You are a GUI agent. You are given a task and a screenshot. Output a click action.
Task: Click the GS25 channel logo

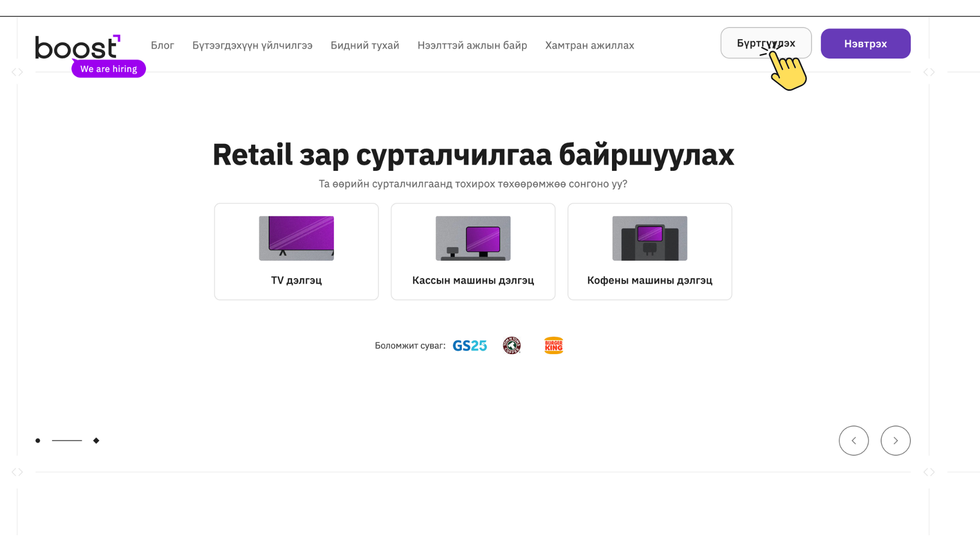pos(470,346)
